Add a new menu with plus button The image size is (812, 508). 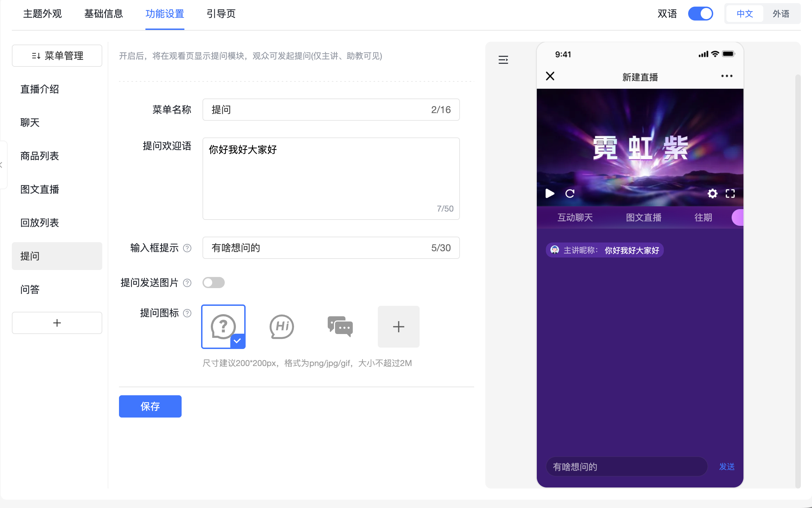pos(57,323)
